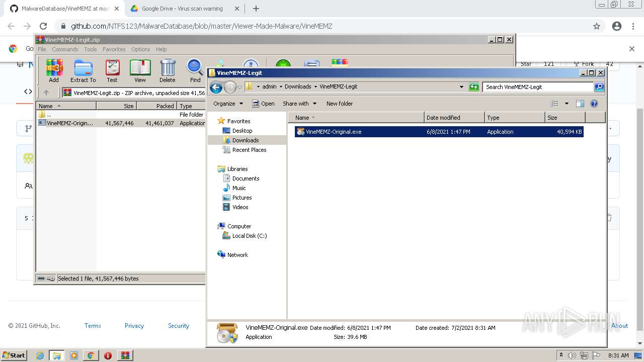
Task: Reload the Chrome page
Action: click(x=43, y=26)
